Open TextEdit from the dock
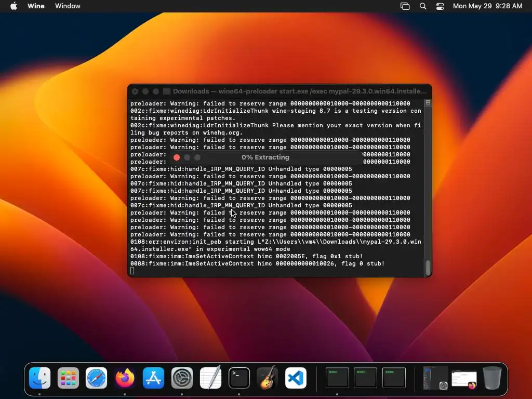The image size is (532, 399). pyautogui.click(x=210, y=378)
